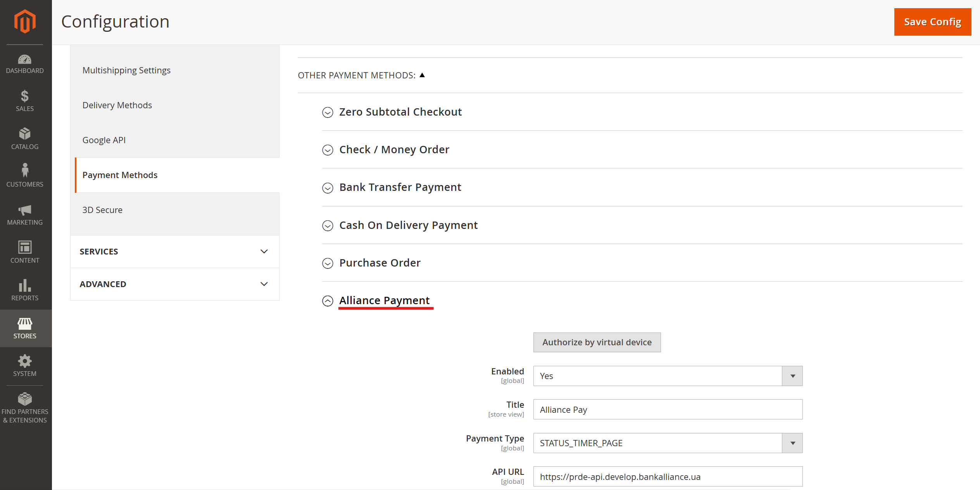Click the Magento logo icon

pos(25,22)
